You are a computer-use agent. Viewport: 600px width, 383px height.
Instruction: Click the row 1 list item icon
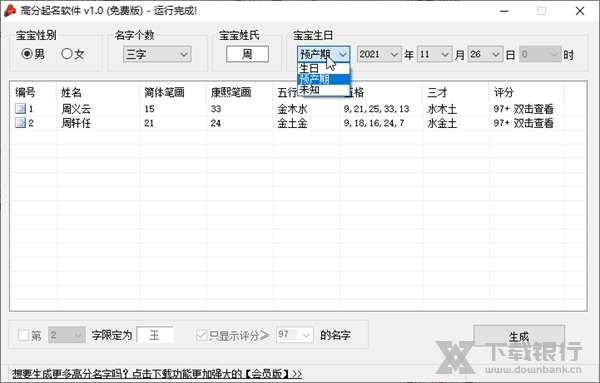click(20, 109)
